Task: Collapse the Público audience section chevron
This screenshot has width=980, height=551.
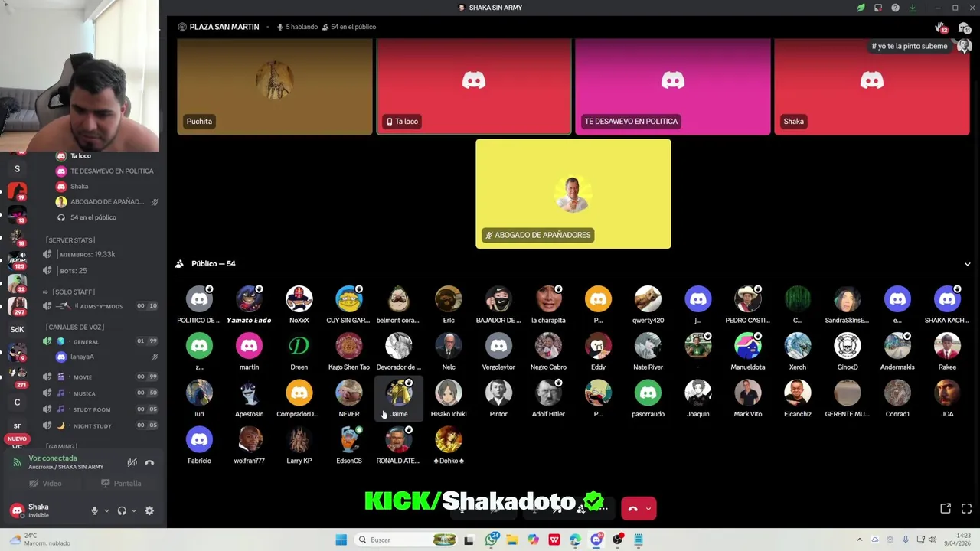Action: click(x=967, y=264)
